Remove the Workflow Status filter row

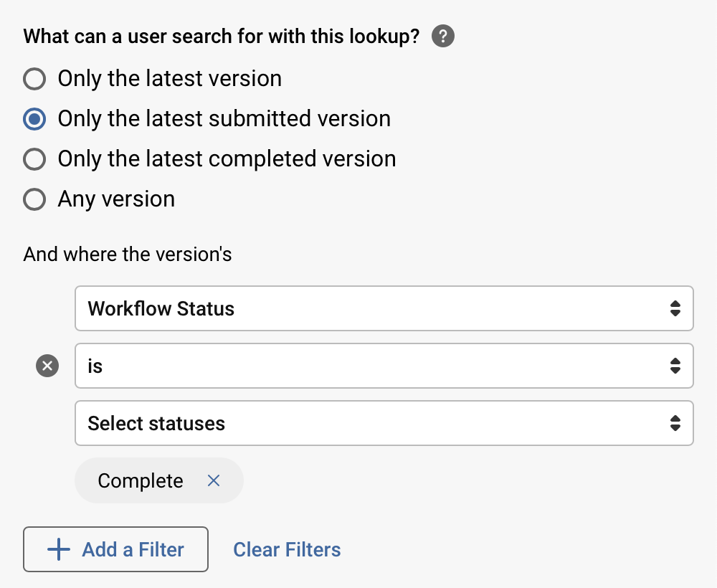pos(47,366)
